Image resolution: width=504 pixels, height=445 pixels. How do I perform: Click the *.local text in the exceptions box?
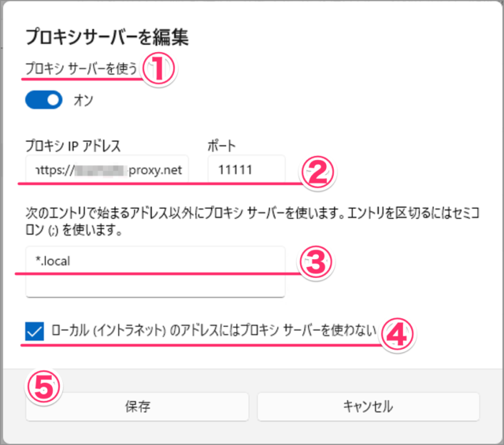click(53, 261)
